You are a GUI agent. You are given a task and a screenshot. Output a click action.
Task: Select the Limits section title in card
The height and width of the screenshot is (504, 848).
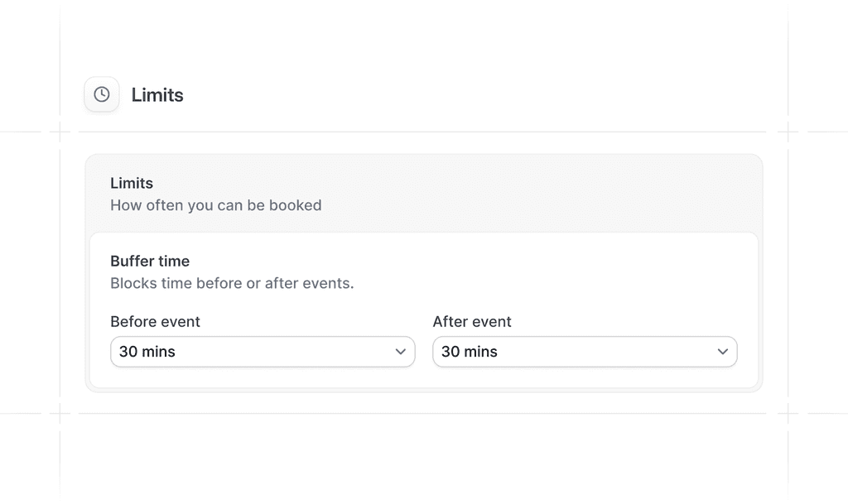(132, 183)
